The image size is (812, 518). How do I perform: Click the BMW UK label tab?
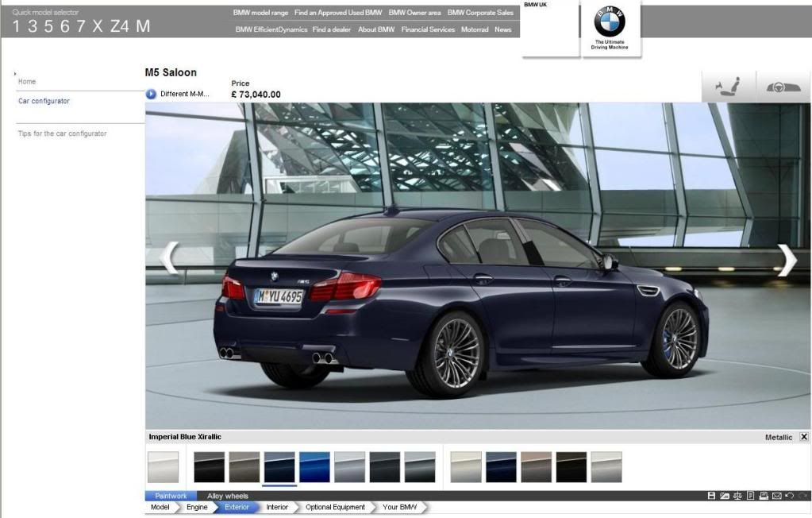(x=535, y=5)
